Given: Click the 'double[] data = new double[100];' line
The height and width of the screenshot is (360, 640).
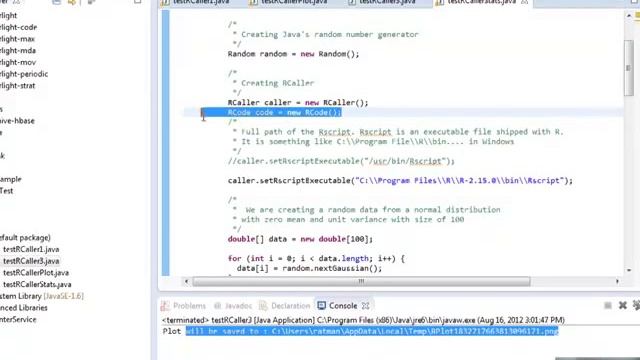Looking at the screenshot, I should click(x=300, y=239).
